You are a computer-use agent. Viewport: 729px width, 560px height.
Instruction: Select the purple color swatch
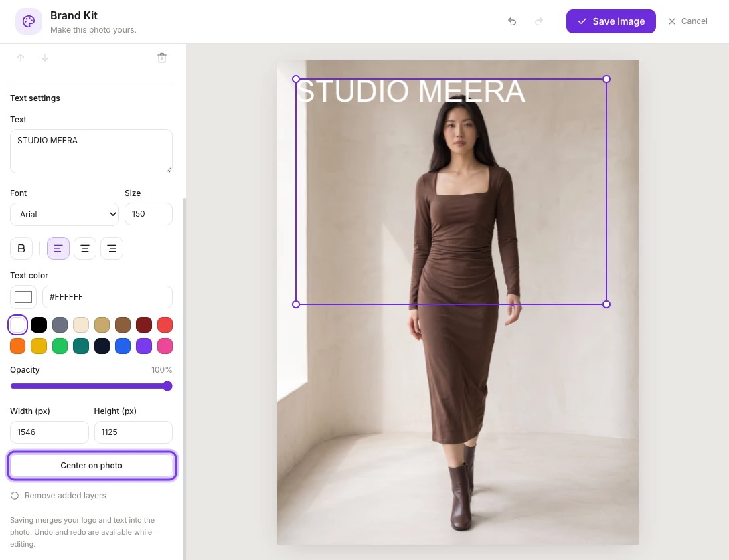point(144,346)
